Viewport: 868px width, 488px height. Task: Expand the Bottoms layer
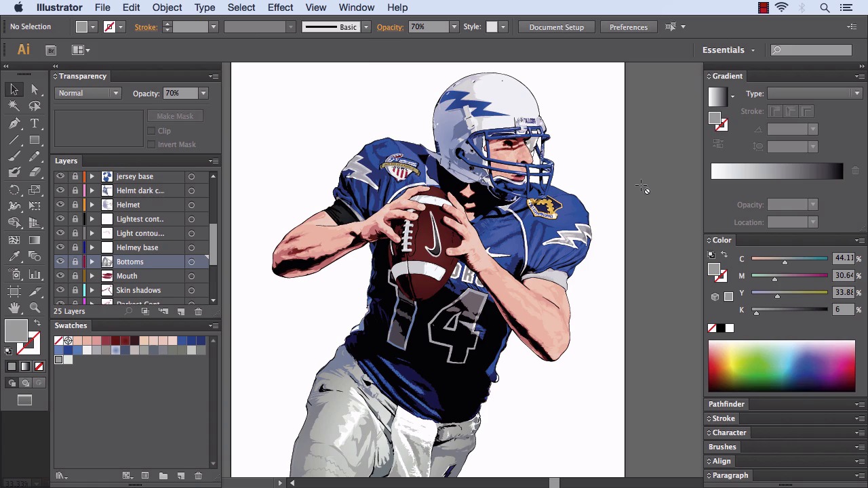pyautogui.click(x=92, y=262)
